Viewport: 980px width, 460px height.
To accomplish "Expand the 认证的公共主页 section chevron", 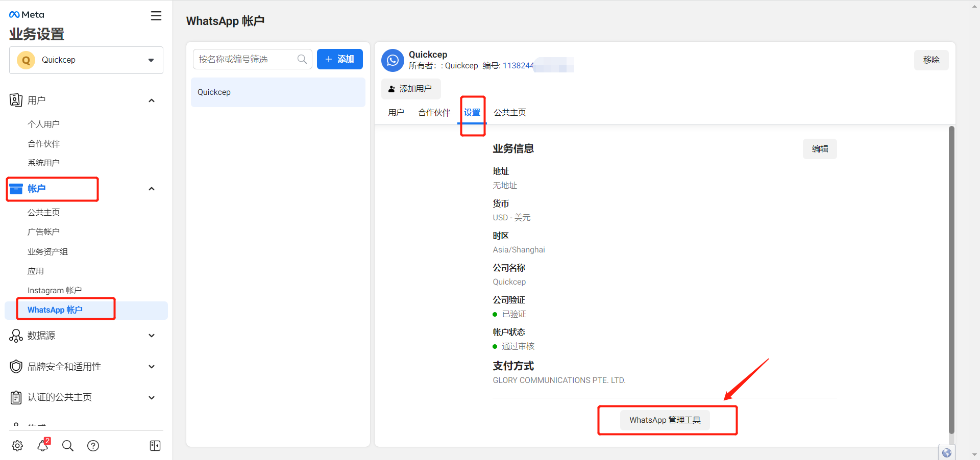I will 152,398.
